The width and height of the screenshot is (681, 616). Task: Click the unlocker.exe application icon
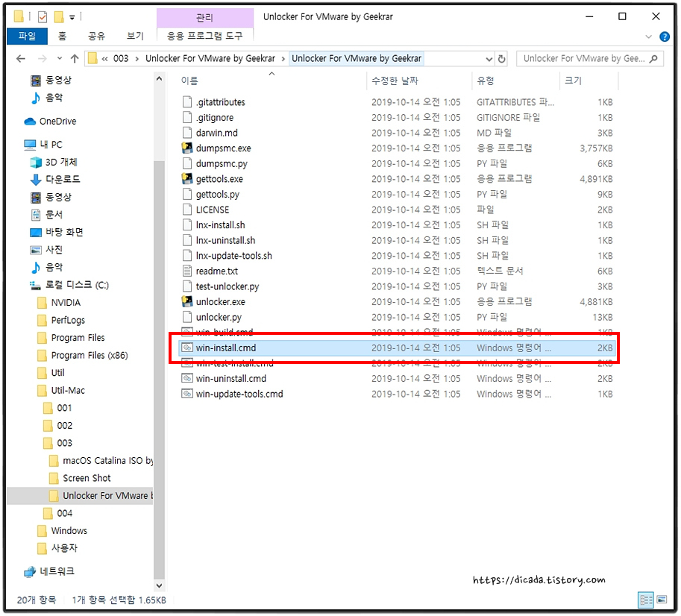coord(186,301)
